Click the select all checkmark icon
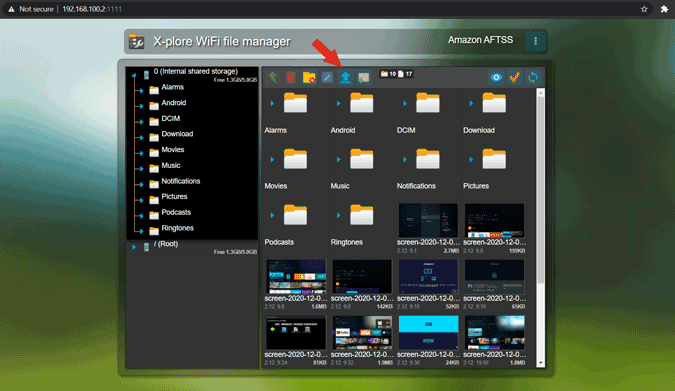The width and height of the screenshot is (675, 391). pos(514,78)
